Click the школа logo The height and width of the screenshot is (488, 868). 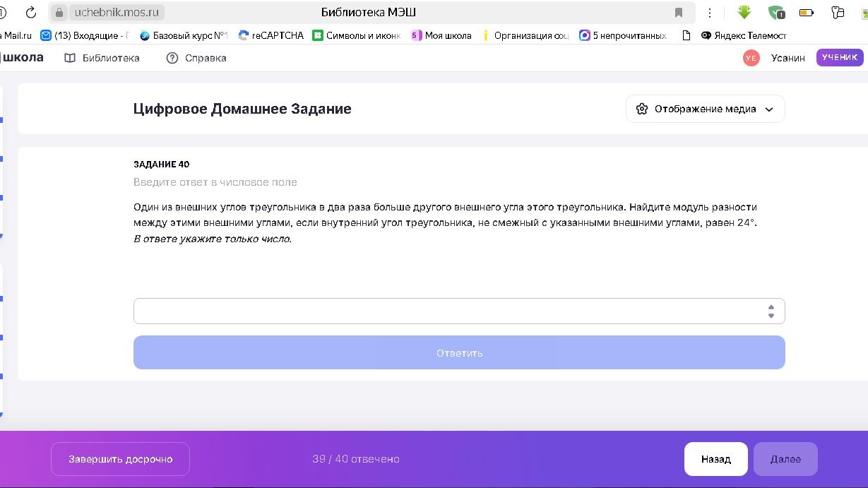point(22,57)
